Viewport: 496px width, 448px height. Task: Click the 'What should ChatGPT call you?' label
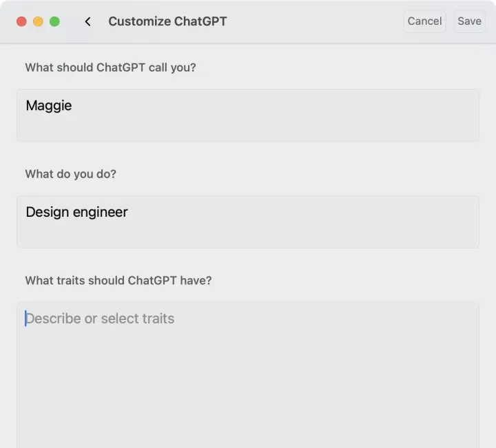point(111,67)
